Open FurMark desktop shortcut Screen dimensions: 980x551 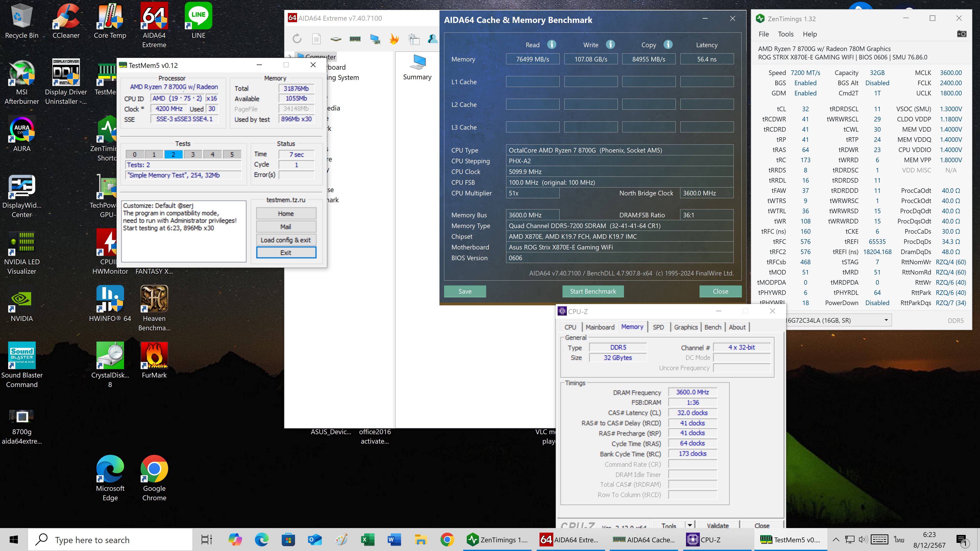click(154, 360)
